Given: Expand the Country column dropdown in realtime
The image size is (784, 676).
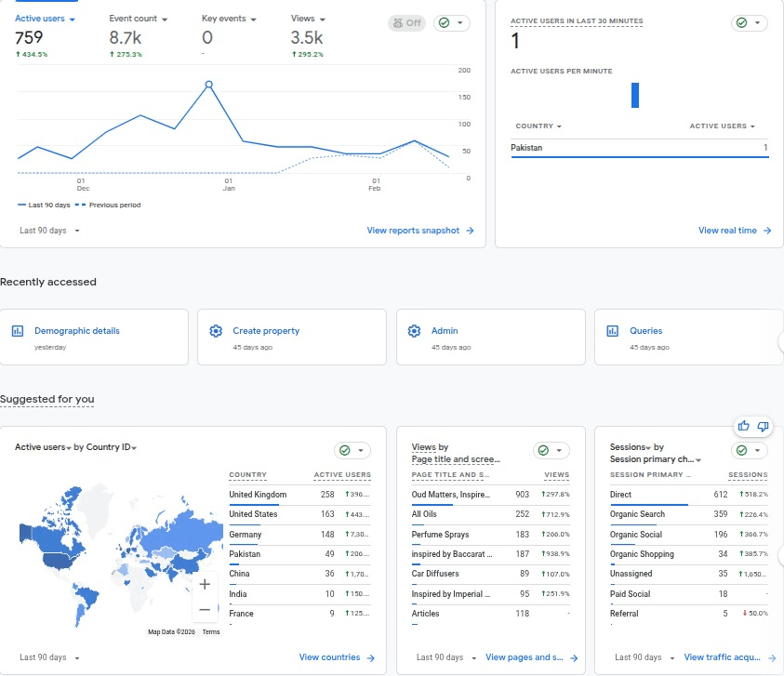Looking at the screenshot, I should point(538,126).
